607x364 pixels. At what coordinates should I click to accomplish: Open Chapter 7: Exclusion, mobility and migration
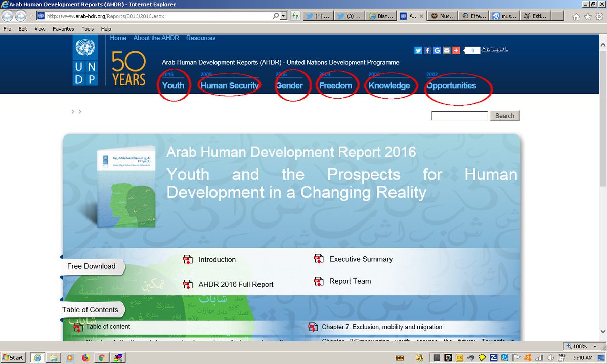[x=382, y=327]
